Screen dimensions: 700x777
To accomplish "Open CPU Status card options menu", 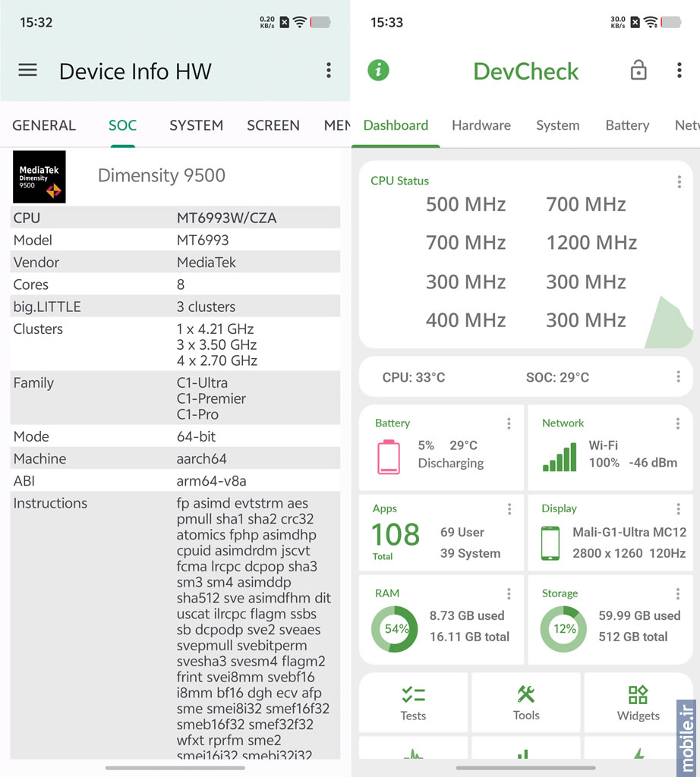I will 679,182.
